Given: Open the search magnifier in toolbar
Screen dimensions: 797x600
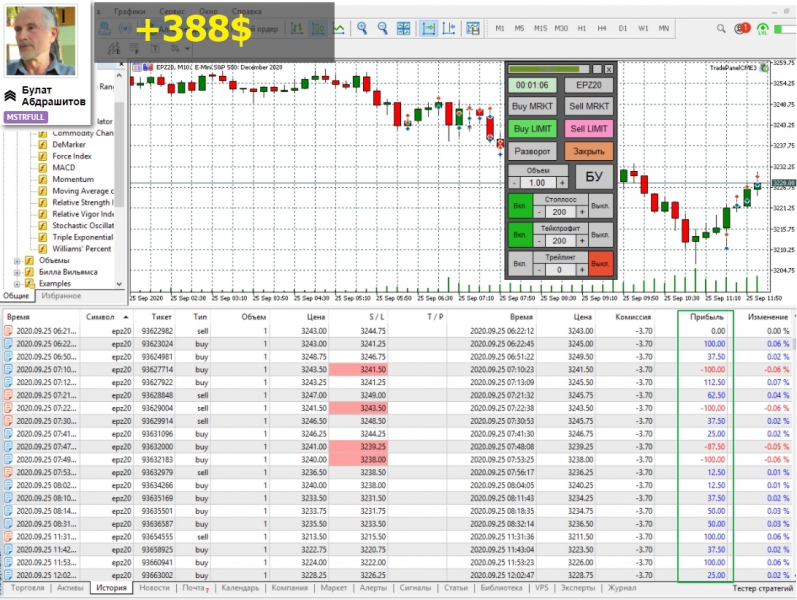Looking at the screenshot, I should (x=721, y=28).
